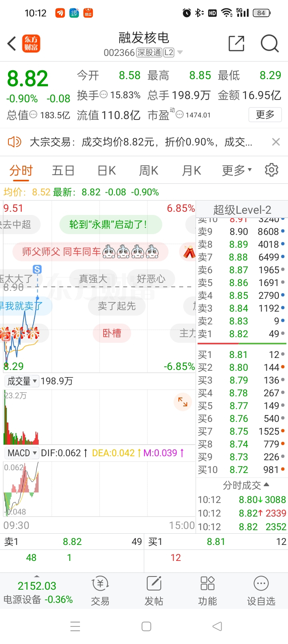Tap the 设自选 watchlist icon
This screenshot has width=288, height=644.
261,592
